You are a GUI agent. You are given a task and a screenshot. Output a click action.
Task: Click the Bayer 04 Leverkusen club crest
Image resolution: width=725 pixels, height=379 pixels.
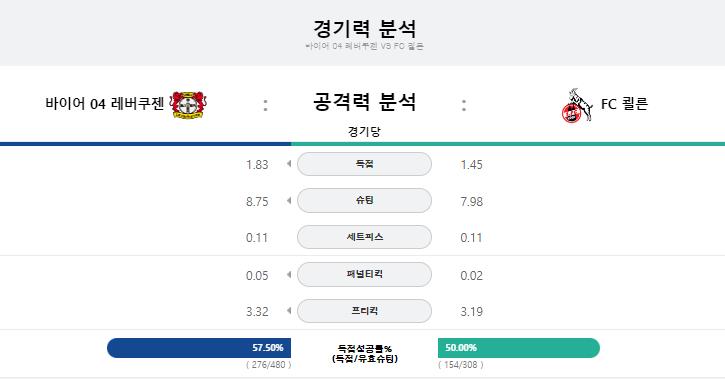pyautogui.click(x=188, y=104)
